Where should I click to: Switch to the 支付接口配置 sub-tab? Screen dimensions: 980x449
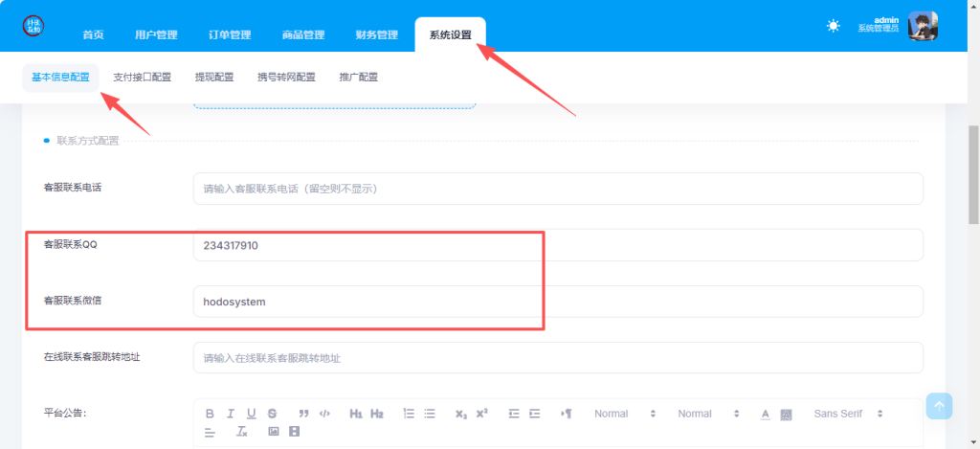coord(143,78)
